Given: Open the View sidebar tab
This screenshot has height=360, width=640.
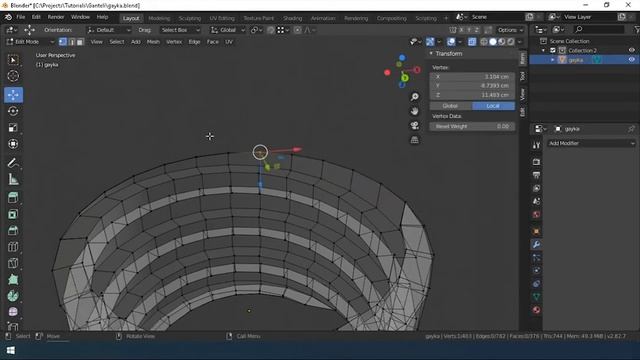Looking at the screenshot, I should [522, 95].
